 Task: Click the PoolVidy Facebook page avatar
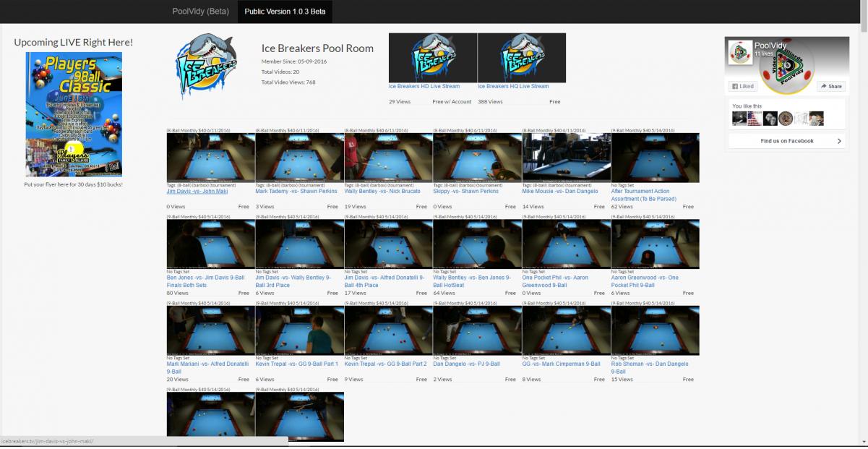coord(739,53)
